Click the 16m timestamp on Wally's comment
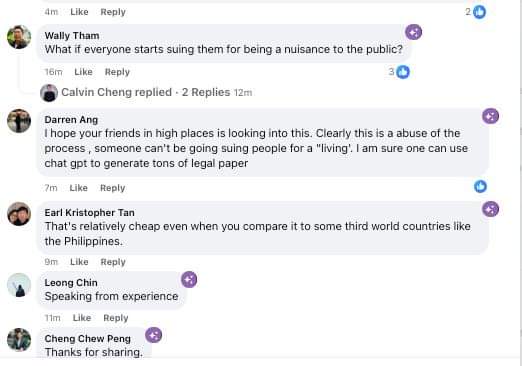Screen dimensions: 522x366 pos(54,72)
